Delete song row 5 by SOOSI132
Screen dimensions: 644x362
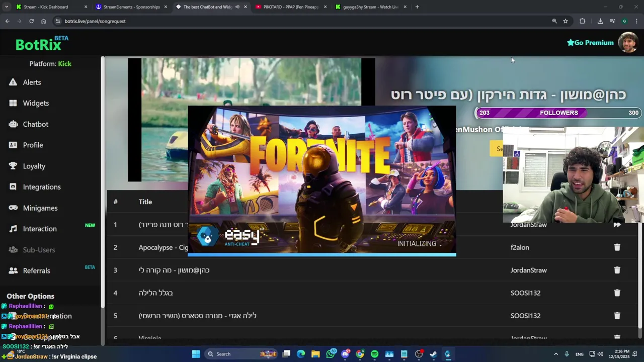pos(617,316)
